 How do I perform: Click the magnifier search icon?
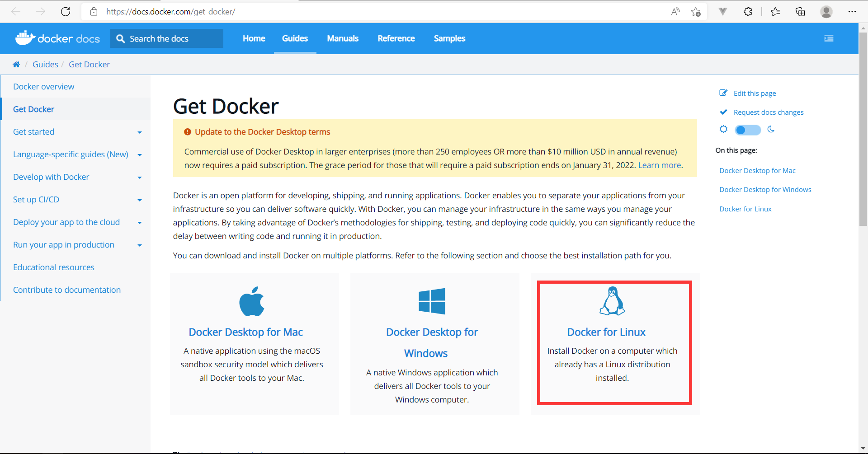tap(120, 39)
